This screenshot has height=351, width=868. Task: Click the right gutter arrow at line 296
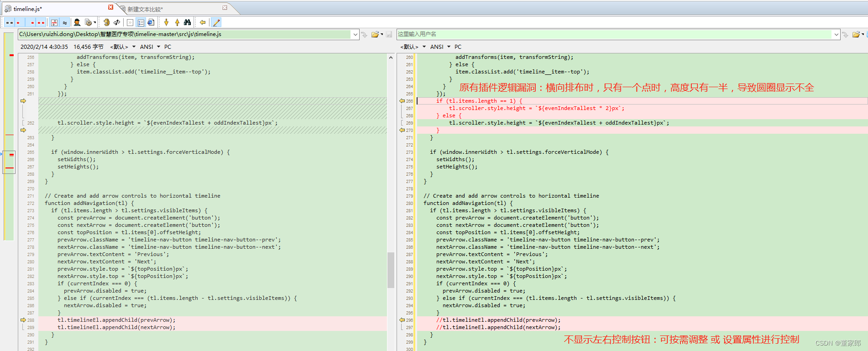click(402, 320)
